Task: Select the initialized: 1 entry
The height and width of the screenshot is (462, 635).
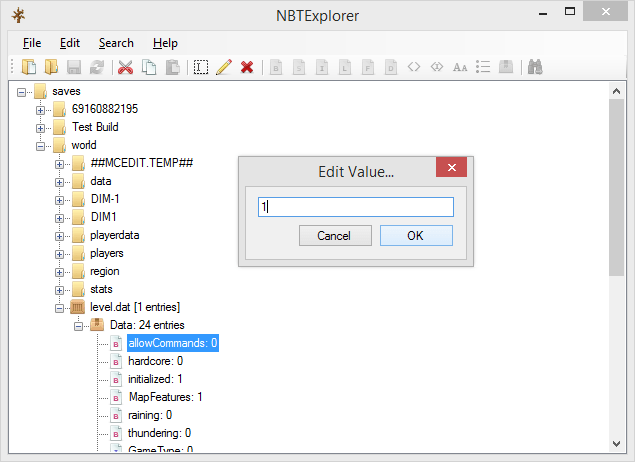Action: tap(155, 379)
